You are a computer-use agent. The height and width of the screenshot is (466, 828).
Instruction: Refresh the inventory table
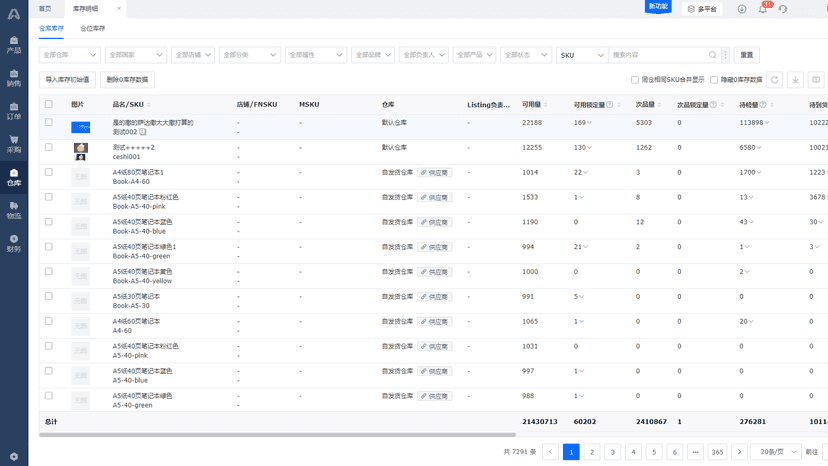click(775, 80)
